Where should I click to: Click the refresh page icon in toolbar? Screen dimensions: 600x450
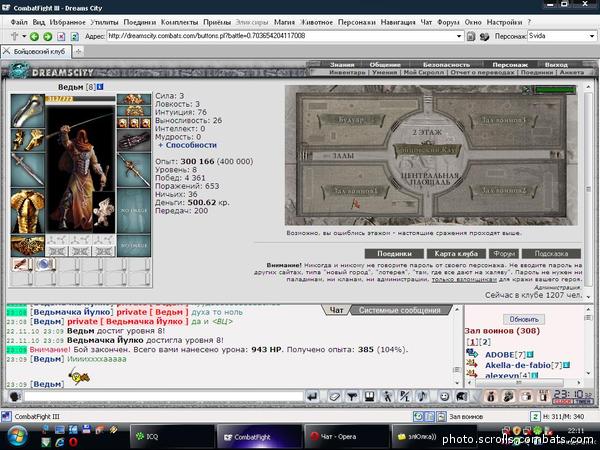point(75,36)
